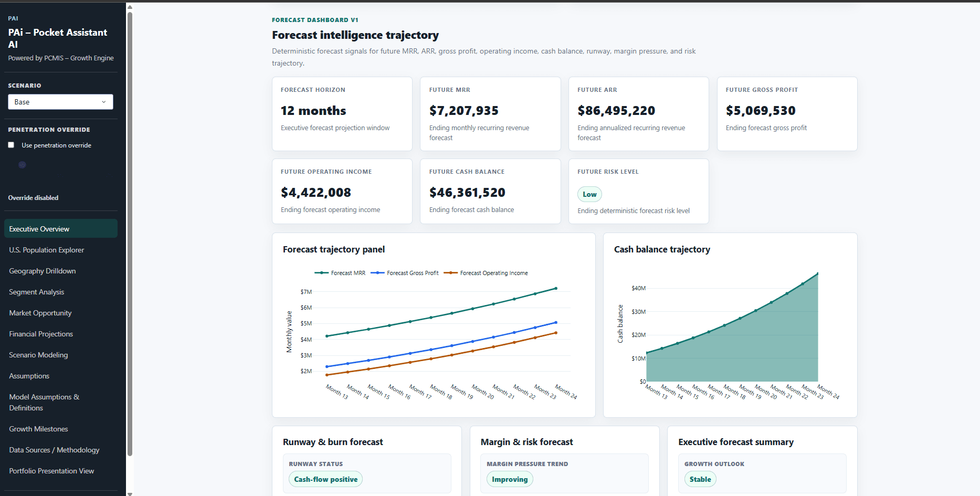This screenshot has width=980, height=496.
Task: Click the Override disabled status text
Action: [x=33, y=198]
